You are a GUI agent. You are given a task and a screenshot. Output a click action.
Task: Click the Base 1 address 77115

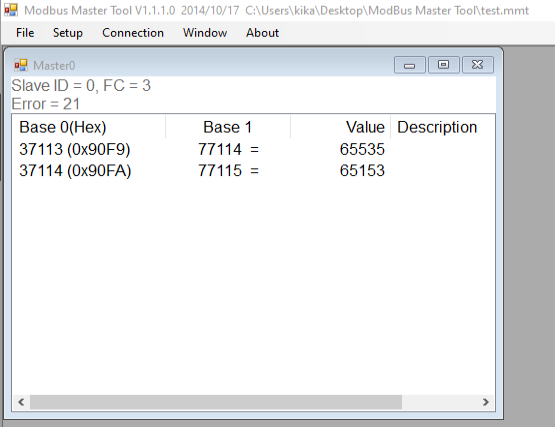click(220, 170)
